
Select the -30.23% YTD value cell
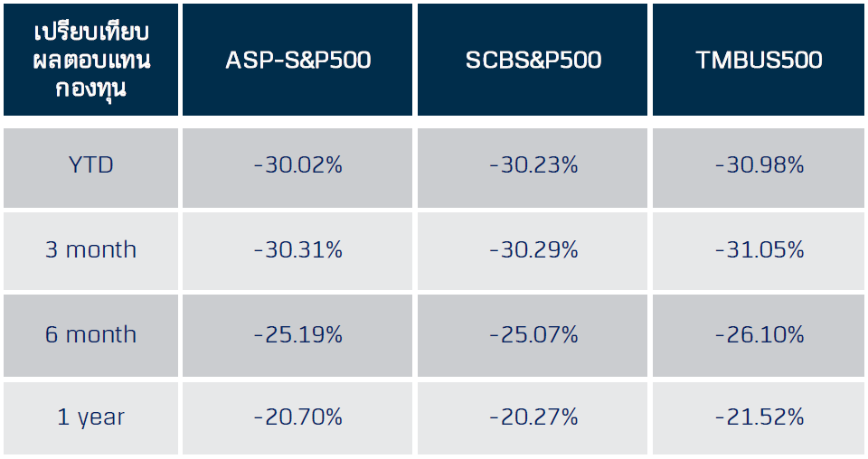[x=533, y=166]
